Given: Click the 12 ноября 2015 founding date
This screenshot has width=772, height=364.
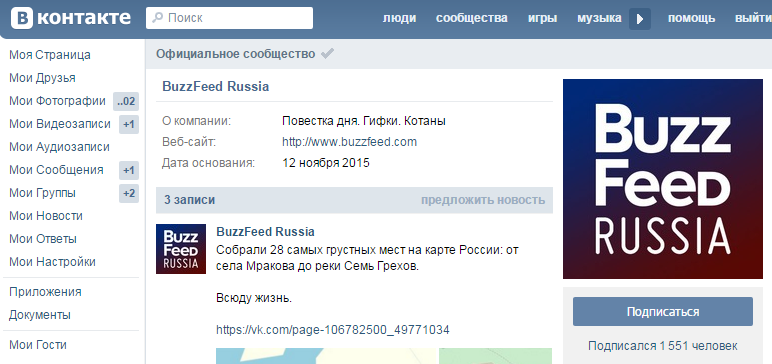Looking at the screenshot, I should coord(326,163).
